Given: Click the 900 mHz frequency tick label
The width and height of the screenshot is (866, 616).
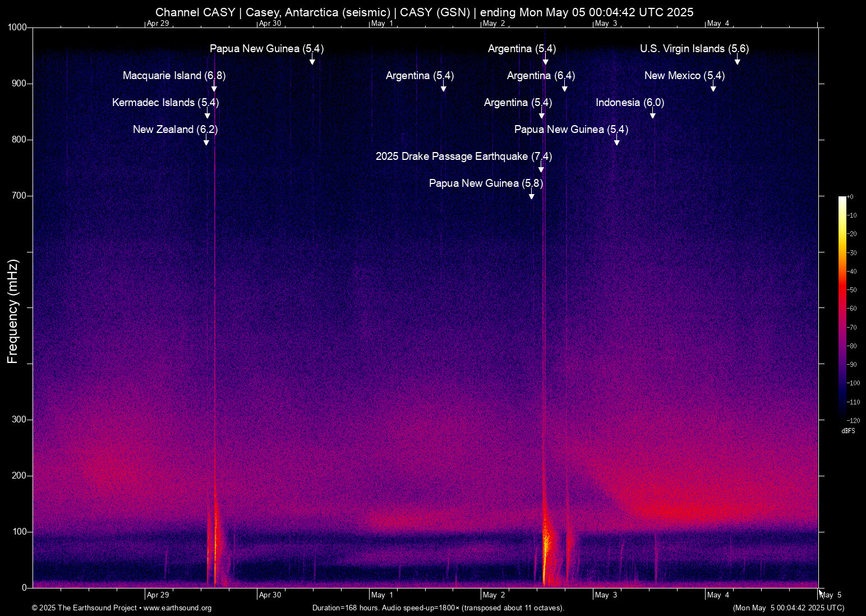Looking at the screenshot, I should (20, 84).
